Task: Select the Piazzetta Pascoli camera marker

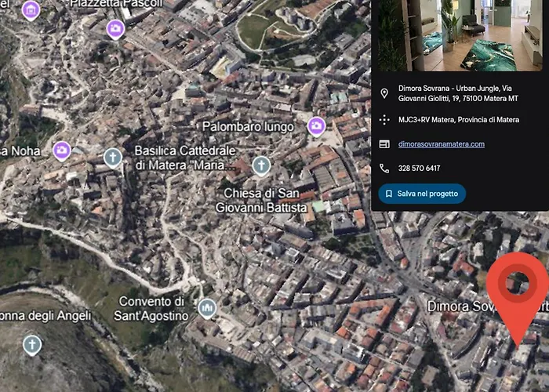Action: [115, 29]
